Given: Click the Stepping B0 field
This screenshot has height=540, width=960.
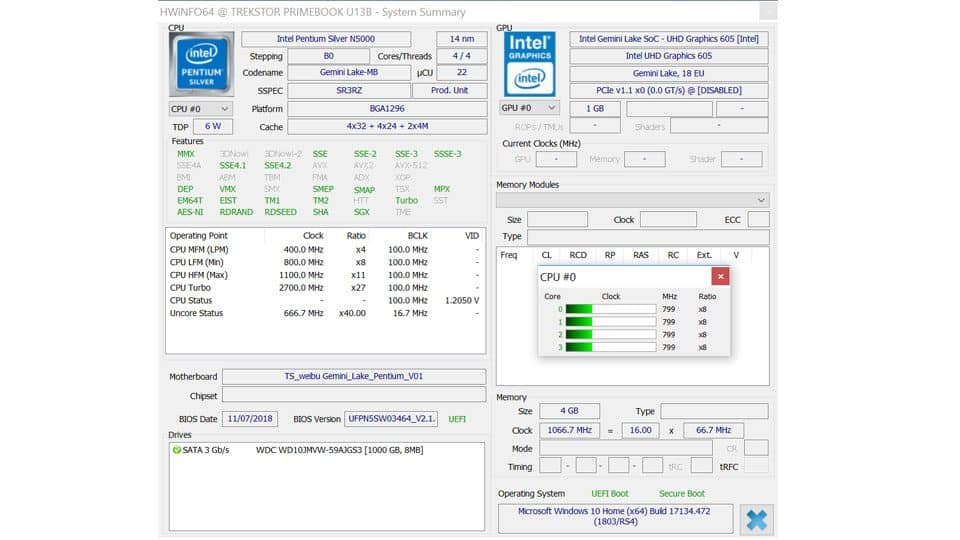Looking at the screenshot, I should pyautogui.click(x=329, y=56).
